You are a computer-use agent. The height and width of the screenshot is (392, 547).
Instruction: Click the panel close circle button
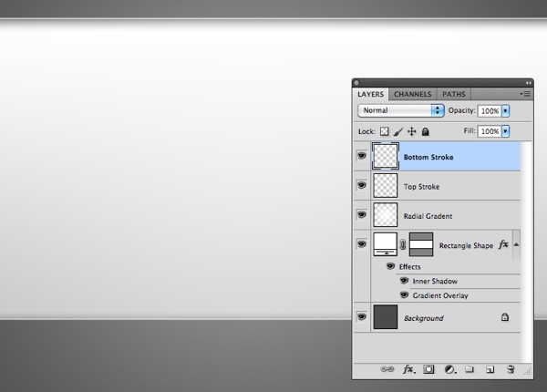(x=356, y=83)
